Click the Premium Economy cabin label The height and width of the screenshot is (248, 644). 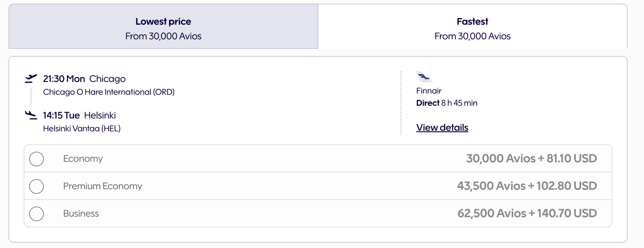tap(102, 186)
